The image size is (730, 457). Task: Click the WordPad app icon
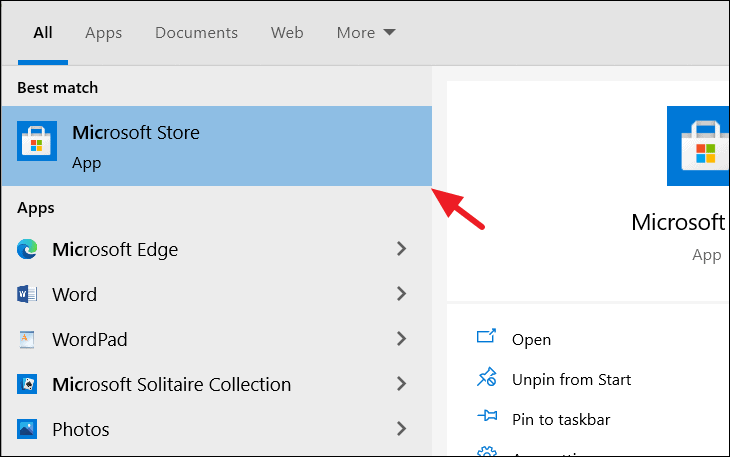tap(27, 339)
